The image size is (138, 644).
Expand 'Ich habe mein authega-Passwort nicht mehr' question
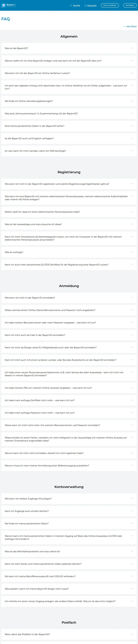click(69, 413)
